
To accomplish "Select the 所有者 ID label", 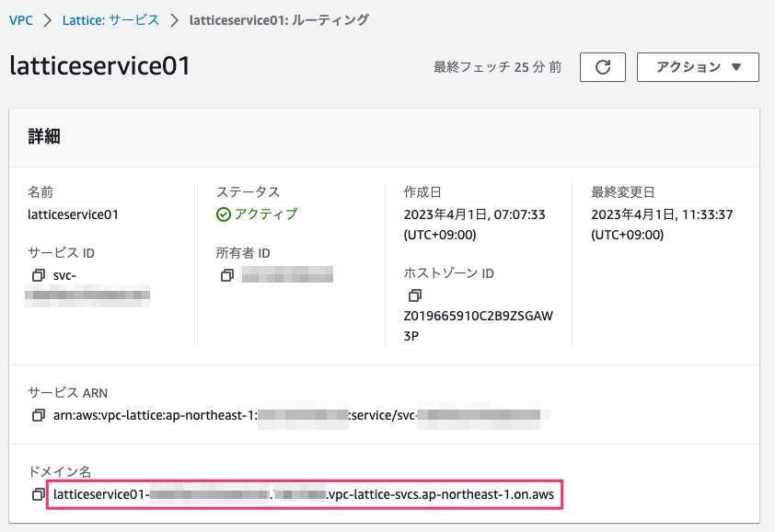I will tap(243, 253).
